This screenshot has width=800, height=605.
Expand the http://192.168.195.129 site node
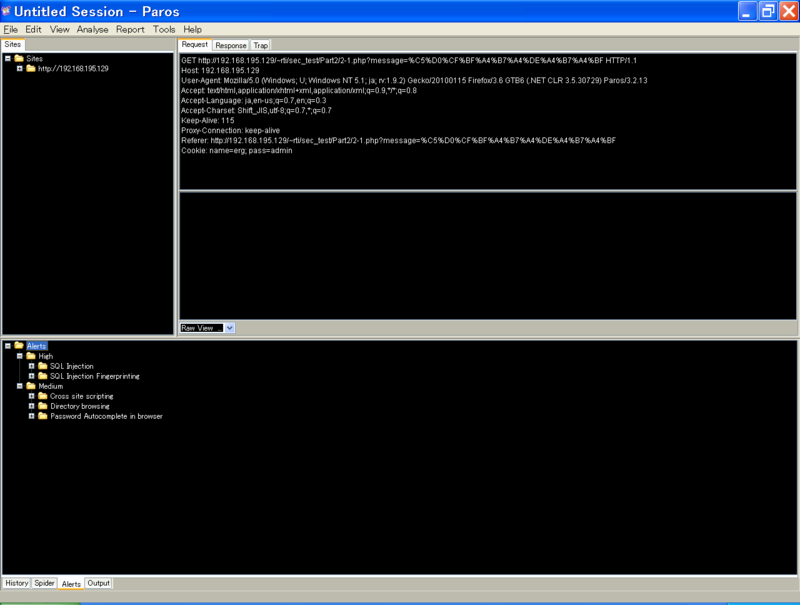pyautogui.click(x=19, y=68)
